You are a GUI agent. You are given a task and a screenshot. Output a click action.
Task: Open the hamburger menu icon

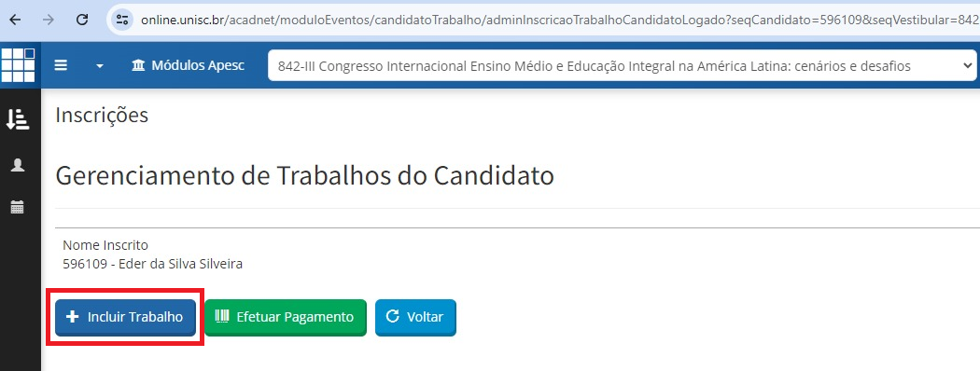click(x=61, y=65)
